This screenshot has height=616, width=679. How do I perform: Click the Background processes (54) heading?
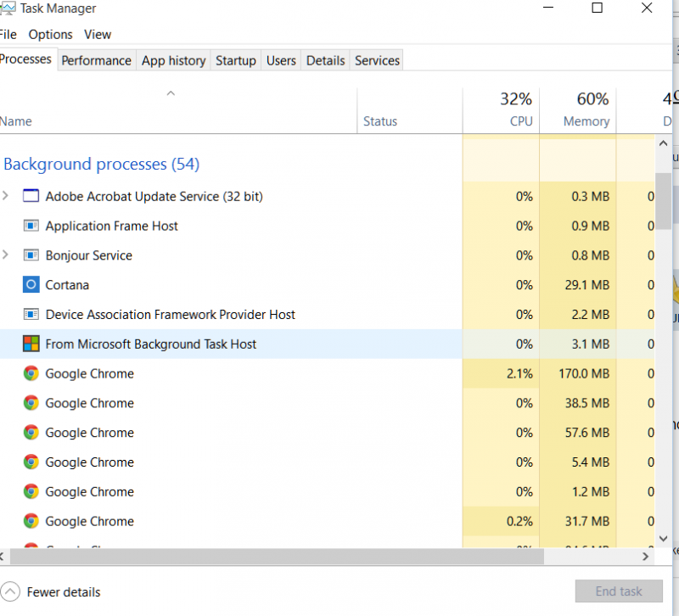101,164
